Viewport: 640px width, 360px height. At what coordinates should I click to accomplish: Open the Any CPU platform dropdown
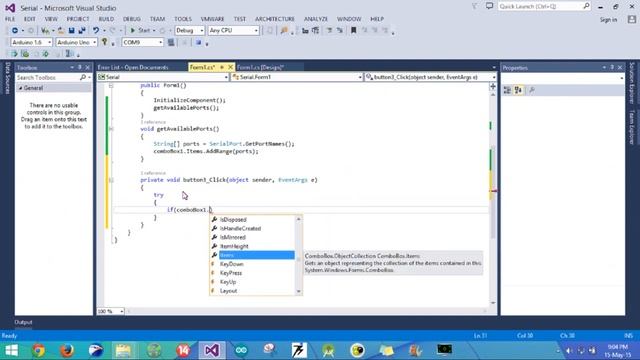(x=233, y=31)
